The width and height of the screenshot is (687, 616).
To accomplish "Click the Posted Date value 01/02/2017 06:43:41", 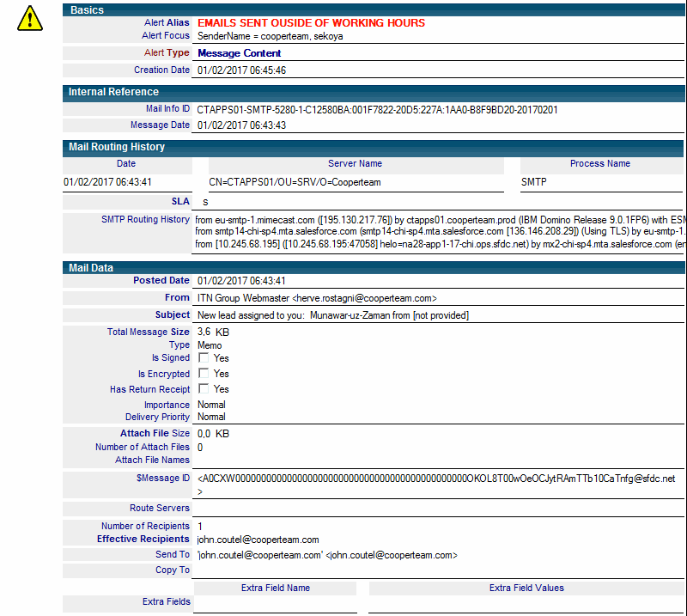I will click(241, 281).
